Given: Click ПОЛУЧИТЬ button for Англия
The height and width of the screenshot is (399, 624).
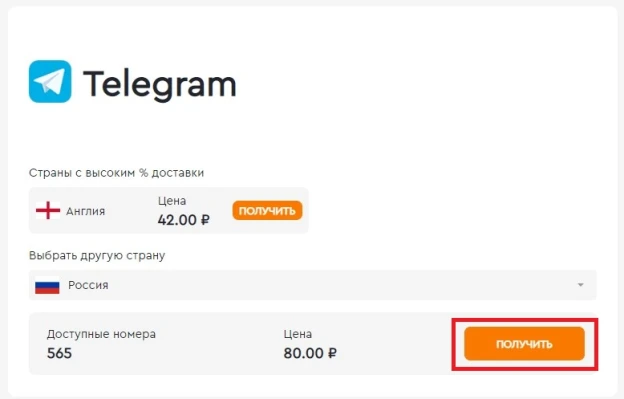Looking at the screenshot, I should coord(267,210).
